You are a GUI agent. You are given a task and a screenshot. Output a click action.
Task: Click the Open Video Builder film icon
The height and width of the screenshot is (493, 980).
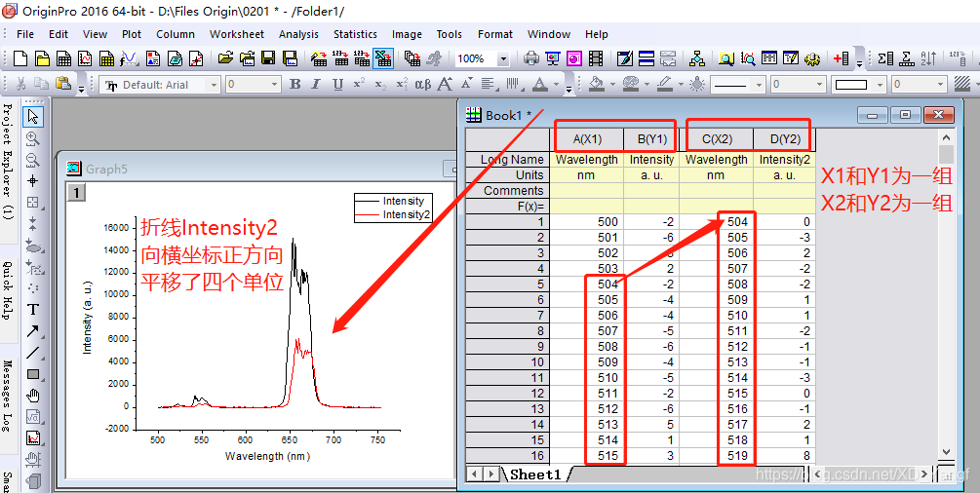click(596, 58)
